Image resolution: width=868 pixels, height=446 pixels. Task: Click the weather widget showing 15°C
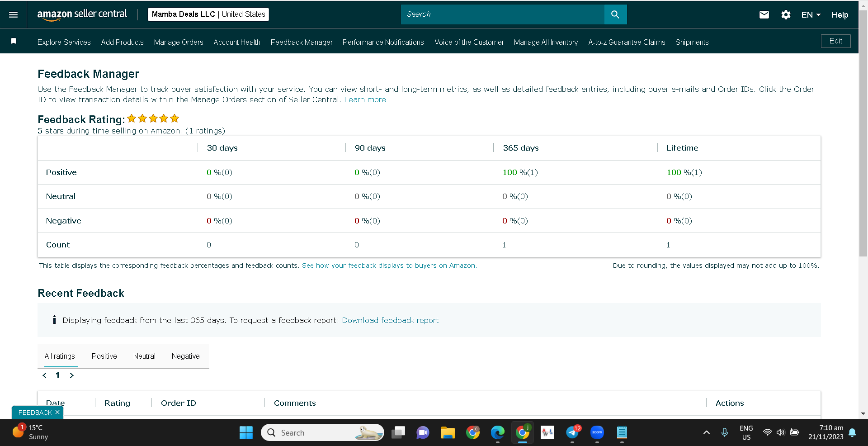[31, 432]
